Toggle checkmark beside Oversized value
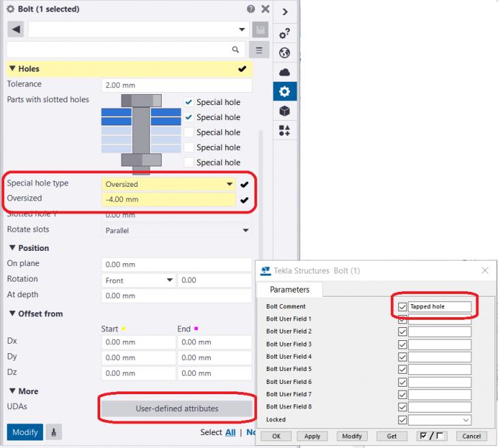Image resolution: width=498 pixels, height=448 pixels. coord(244,200)
